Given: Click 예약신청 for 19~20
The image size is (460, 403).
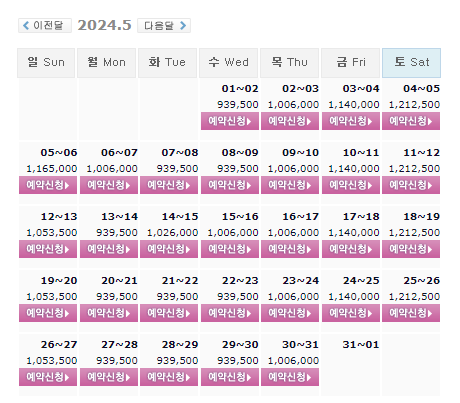Looking at the screenshot, I should tap(48, 313).
